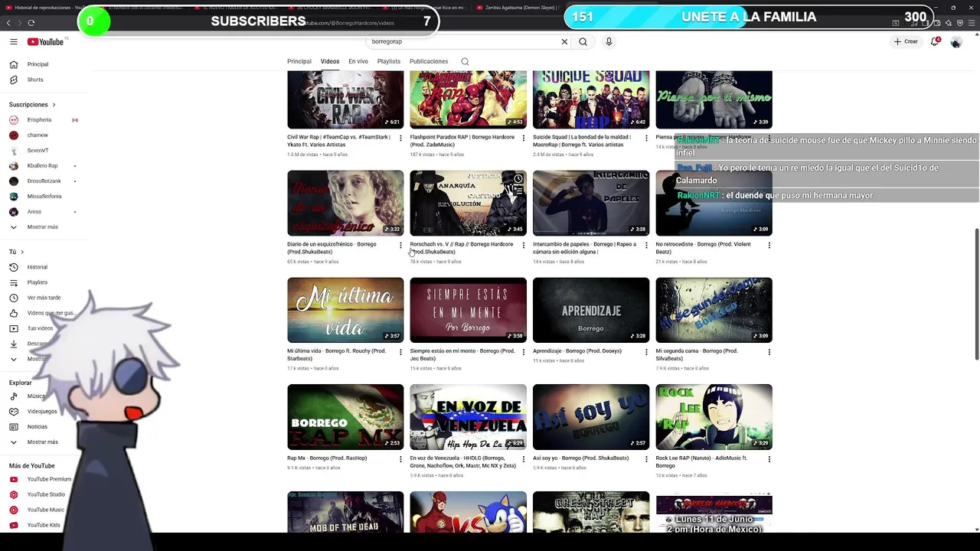Open YouTube Kids in the sidebar
The height and width of the screenshot is (551, 980).
coord(44,525)
